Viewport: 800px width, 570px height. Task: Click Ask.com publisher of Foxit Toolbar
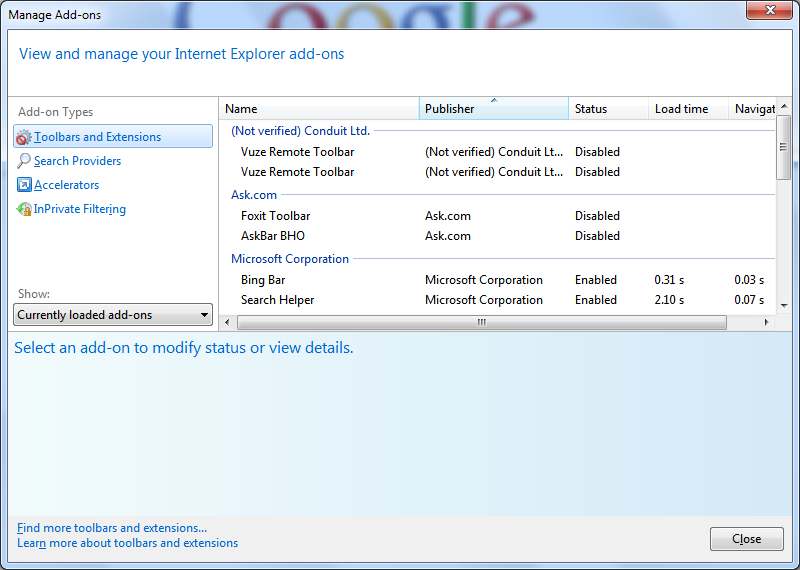(447, 216)
